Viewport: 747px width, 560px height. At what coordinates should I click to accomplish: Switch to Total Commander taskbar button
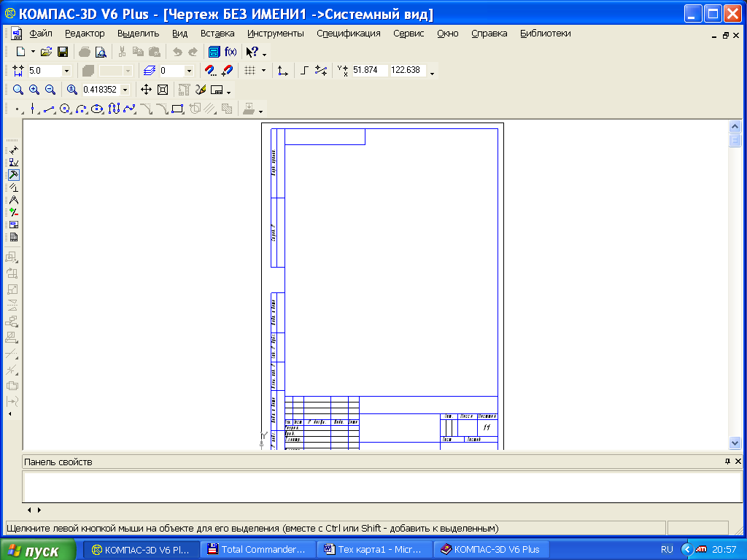tap(258, 550)
